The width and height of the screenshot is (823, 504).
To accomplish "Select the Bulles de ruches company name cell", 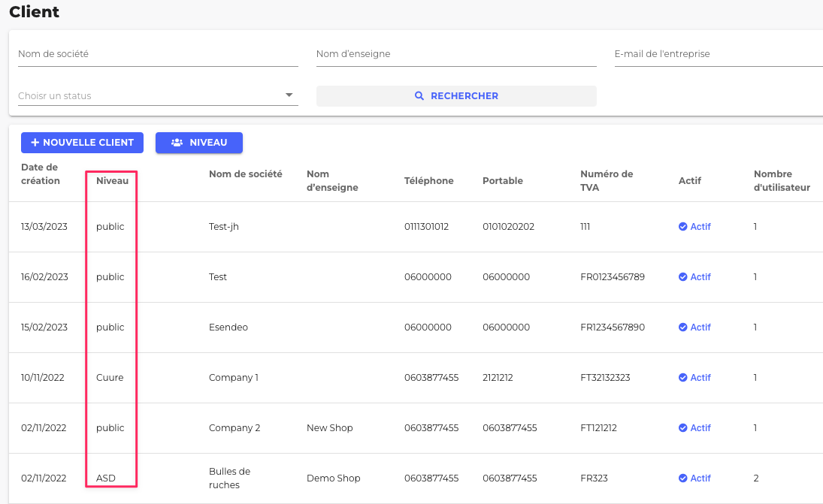I will coord(229,478).
